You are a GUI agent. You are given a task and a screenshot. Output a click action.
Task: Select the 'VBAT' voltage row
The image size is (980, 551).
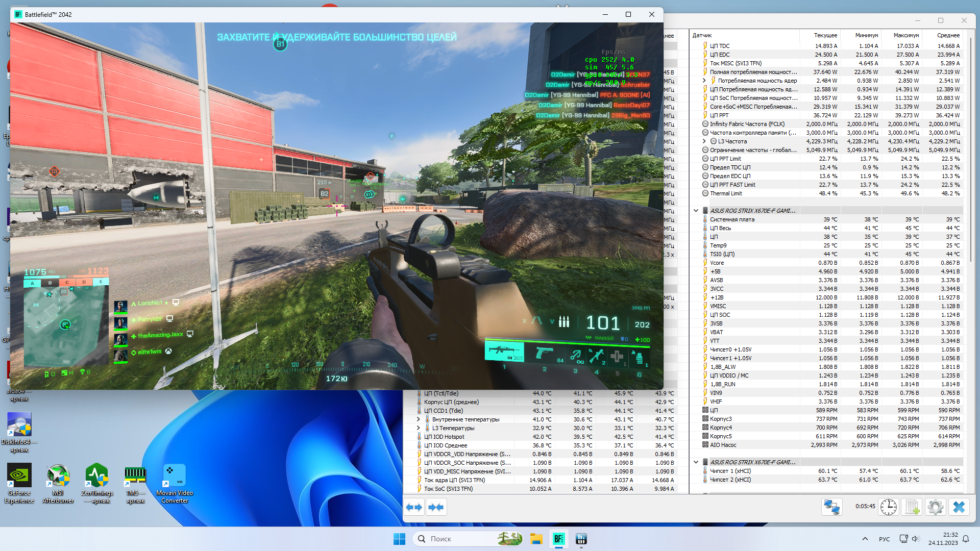coord(827,332)
